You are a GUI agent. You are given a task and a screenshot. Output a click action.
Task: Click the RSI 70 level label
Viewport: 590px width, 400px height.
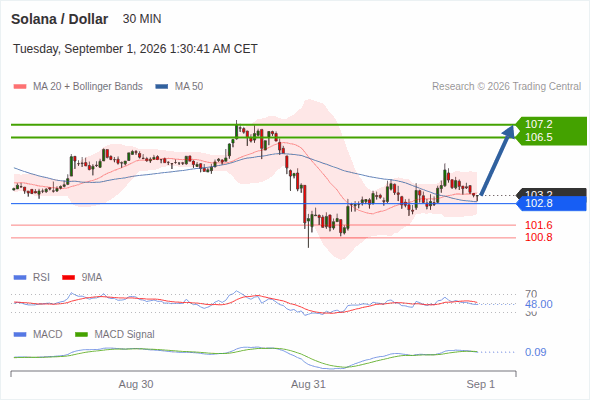point(531,294)
